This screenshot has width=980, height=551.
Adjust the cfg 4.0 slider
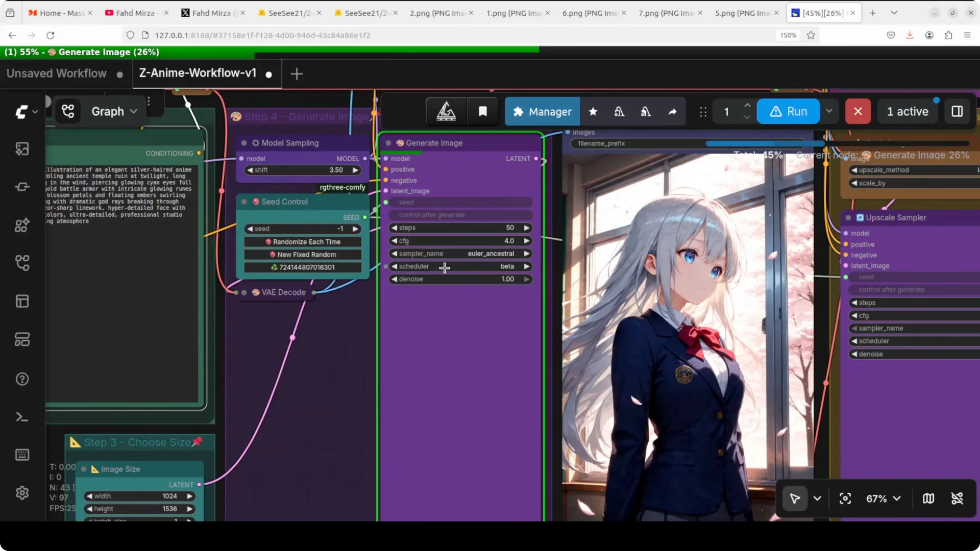point(460,241)
